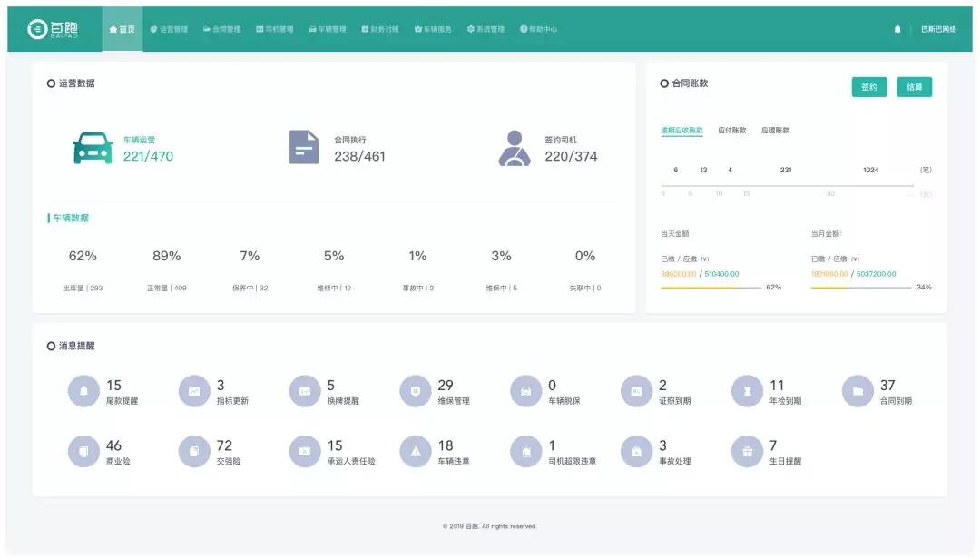Switch to the 应付账款 tab

tap(731, 131)
